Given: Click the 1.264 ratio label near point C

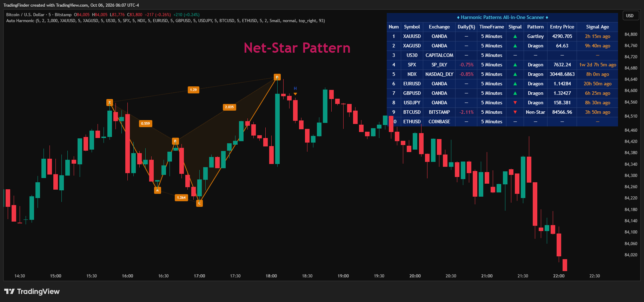Looking at the screenshot, I should point(181,198).
